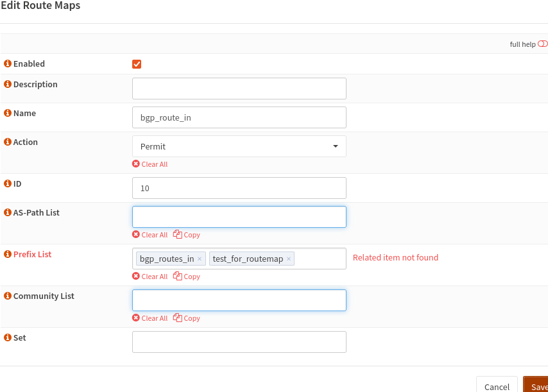Click the 'Edit Route Maps' heading
Screen dimensions: 548x392
pyautogui.click(x=40, y=6)
